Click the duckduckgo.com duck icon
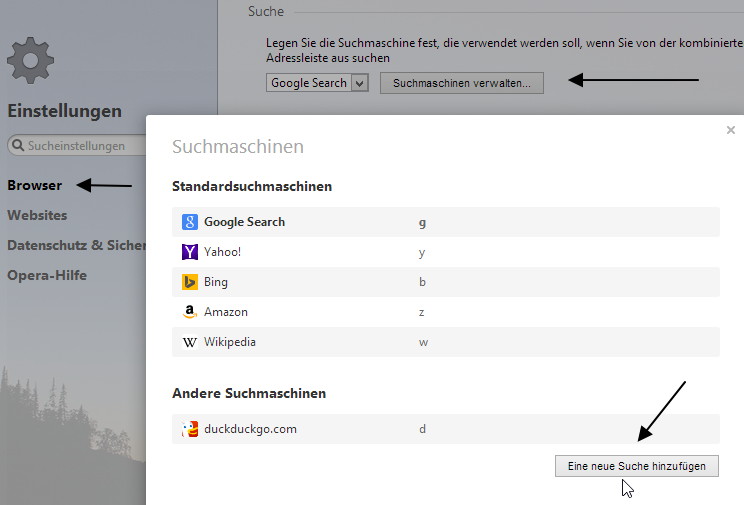Image resolution: width=744 pixels, height=505 pixels. 190,429
